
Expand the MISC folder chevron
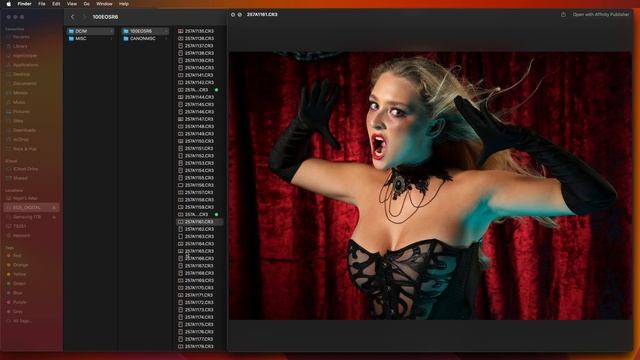(111, 38)
